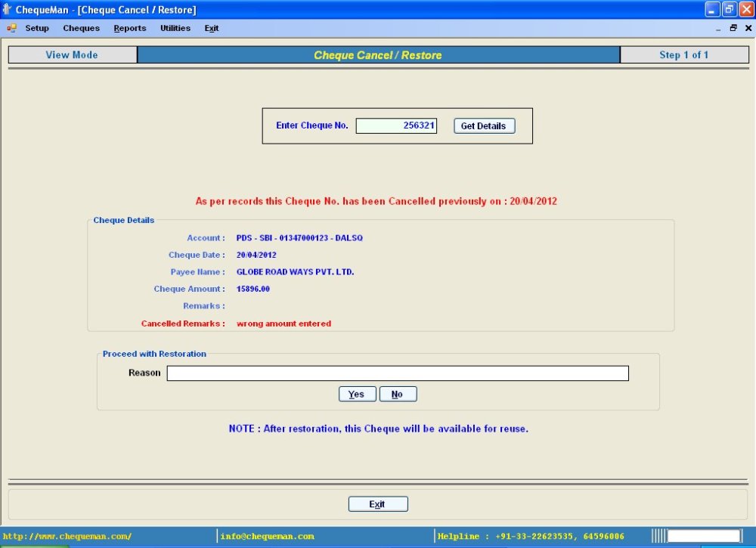Click the Exit button at the bottom
The image size is (756, 548).
coord(377,503)
